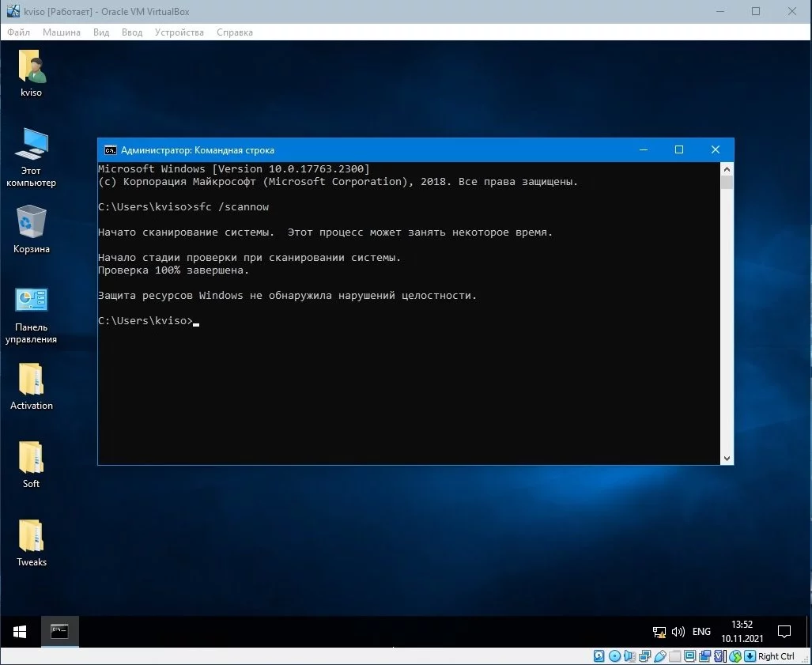Open the Вид menu
This screenshot has width=812, height=665.
101,32
